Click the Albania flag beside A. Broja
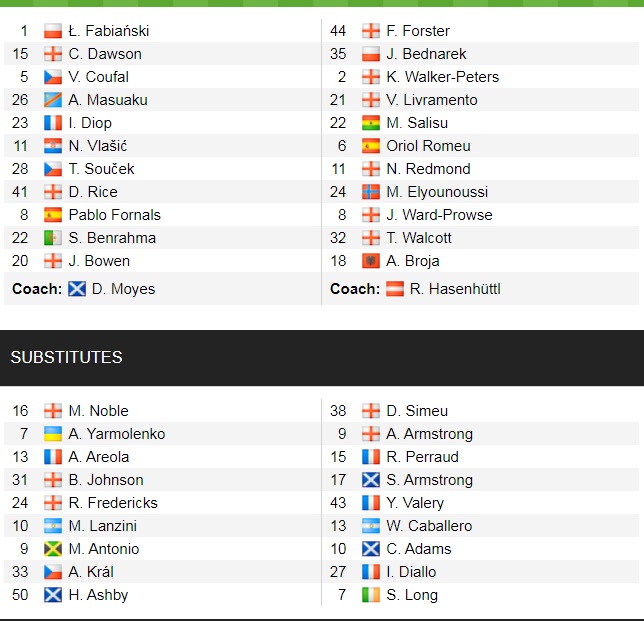Screen dimensions: 644x621 [370, 261]
